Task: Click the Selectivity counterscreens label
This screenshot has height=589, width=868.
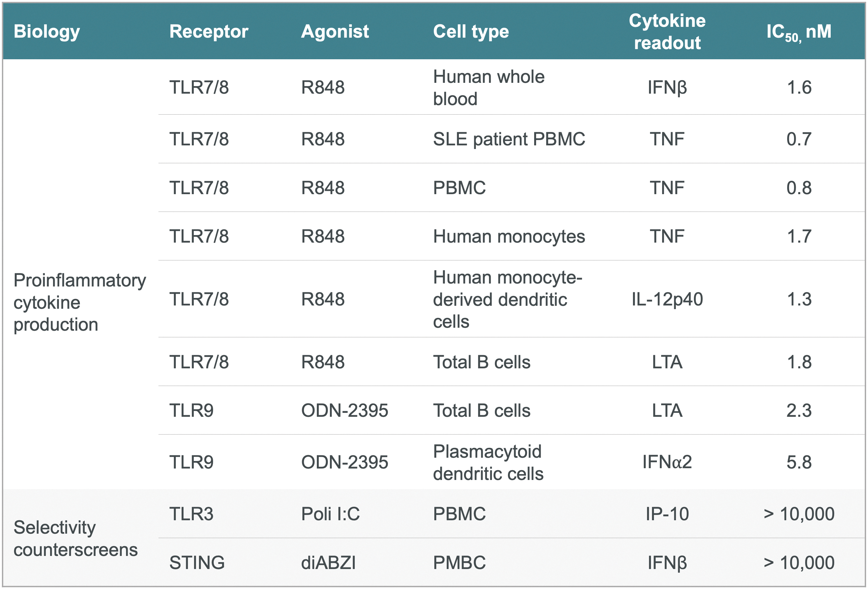Action: (x=76, y=539)
